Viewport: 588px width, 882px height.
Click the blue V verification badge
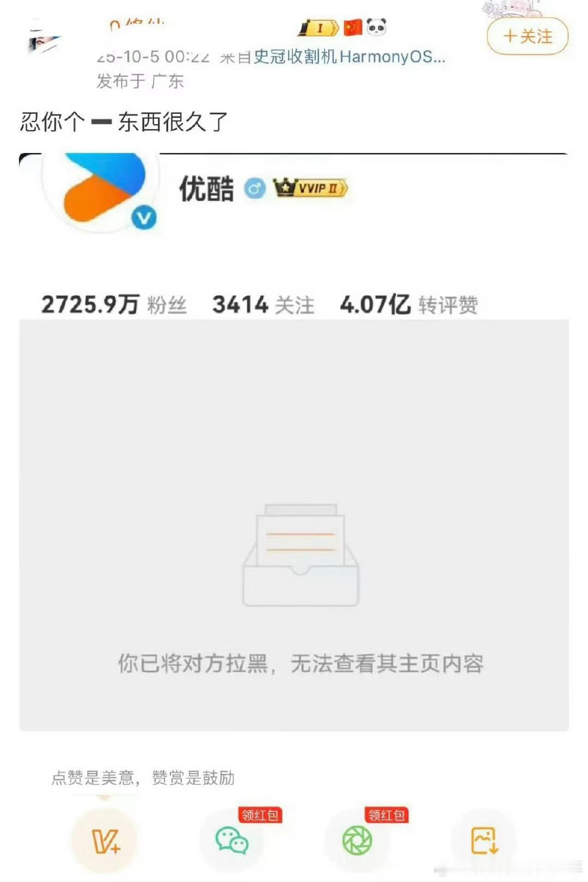point(144,218)
